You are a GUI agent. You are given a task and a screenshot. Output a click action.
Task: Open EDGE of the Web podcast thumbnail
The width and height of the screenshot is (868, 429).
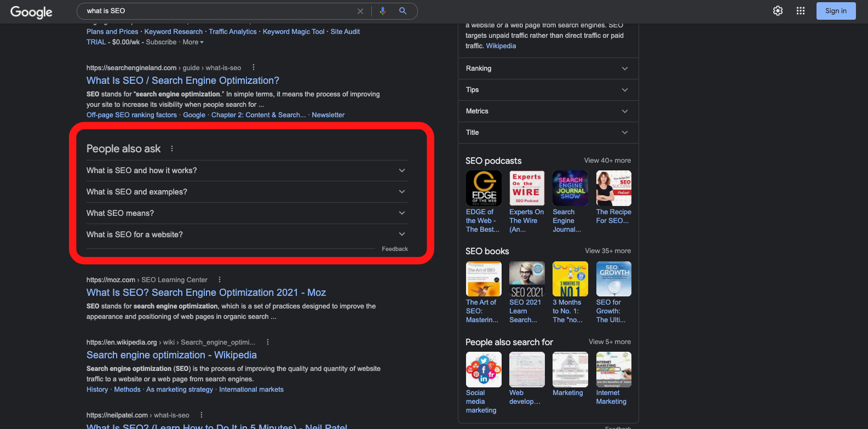(484, 188)
